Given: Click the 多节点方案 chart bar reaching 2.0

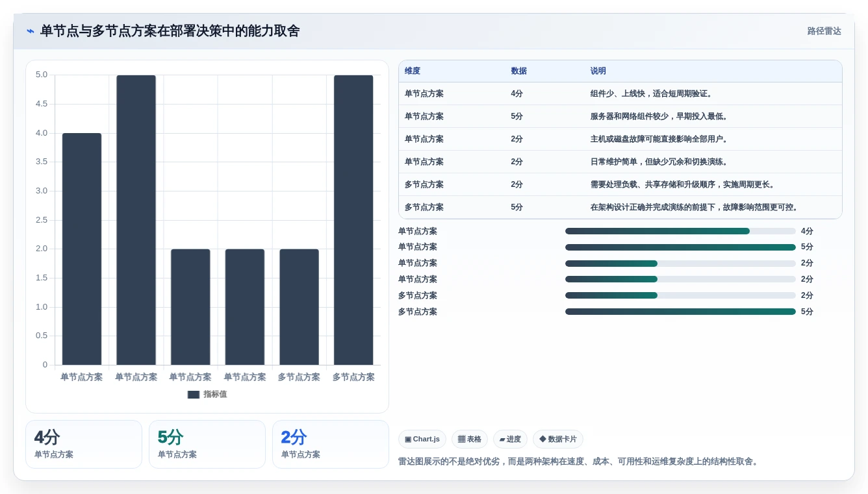Looking at the screenshot, I should pyautogui.click(x=299, y=307).
